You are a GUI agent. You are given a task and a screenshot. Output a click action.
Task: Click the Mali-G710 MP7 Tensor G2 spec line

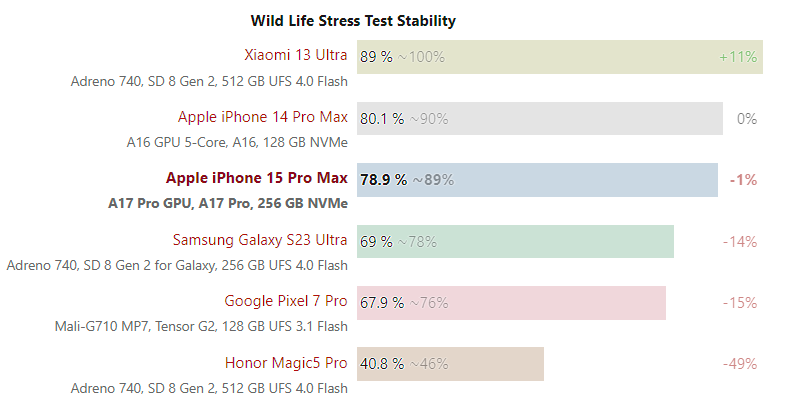pyautogui.click(x=201, y=326)
